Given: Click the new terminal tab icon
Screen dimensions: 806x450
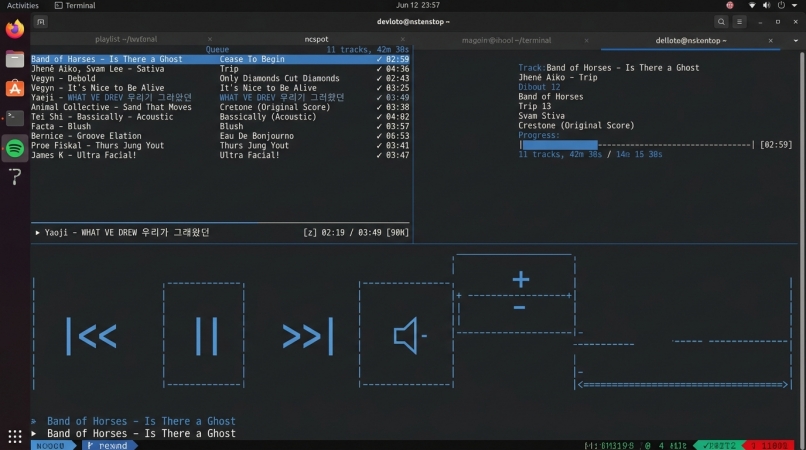Looking at the screenshot, I should pyautogui.click(x=41, y=22).
